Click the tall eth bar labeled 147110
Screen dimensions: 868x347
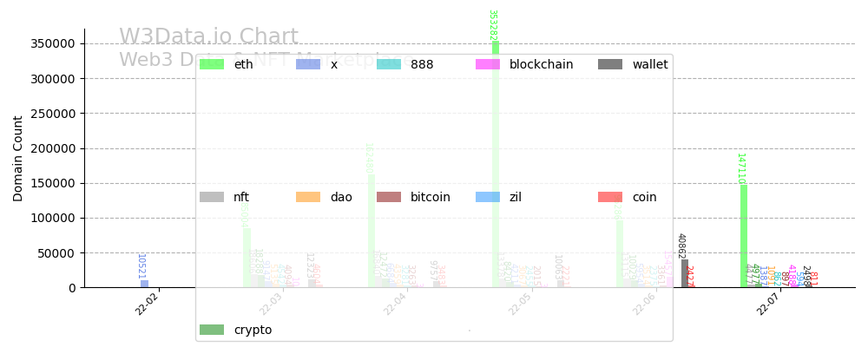coord(744,236)
